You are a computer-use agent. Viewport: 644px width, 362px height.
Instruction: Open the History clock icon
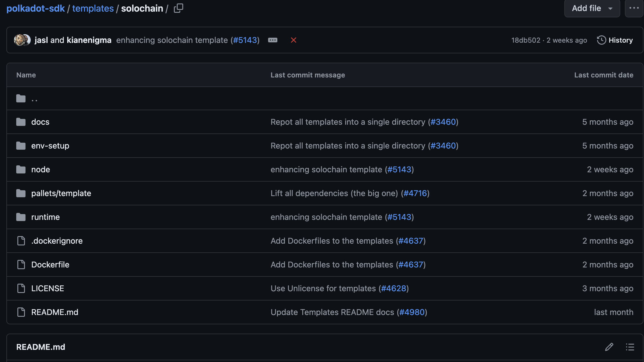(601, 40)
